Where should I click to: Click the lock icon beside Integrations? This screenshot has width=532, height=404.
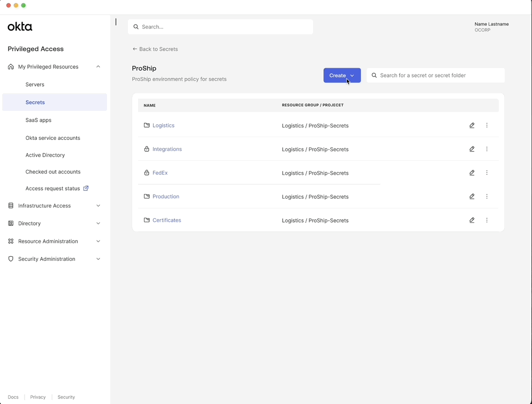[x=147, y=149]
